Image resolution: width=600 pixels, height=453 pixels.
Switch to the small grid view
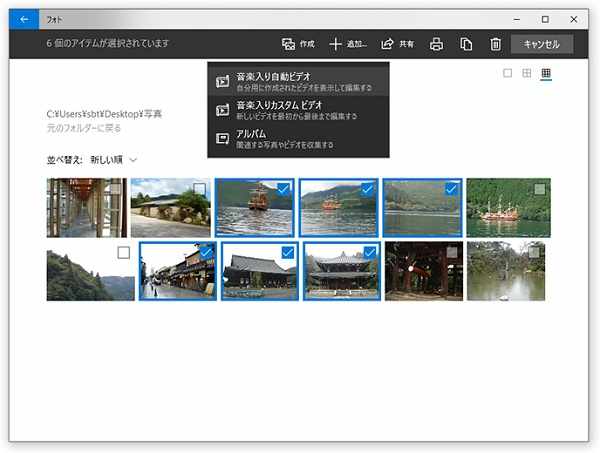546,73
